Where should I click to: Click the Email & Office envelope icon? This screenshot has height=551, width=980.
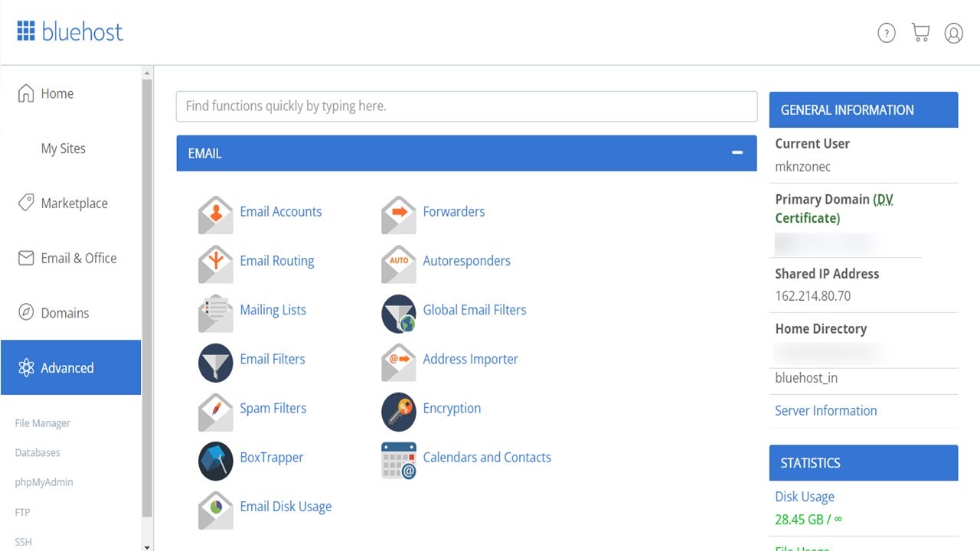tap(26, 258)
